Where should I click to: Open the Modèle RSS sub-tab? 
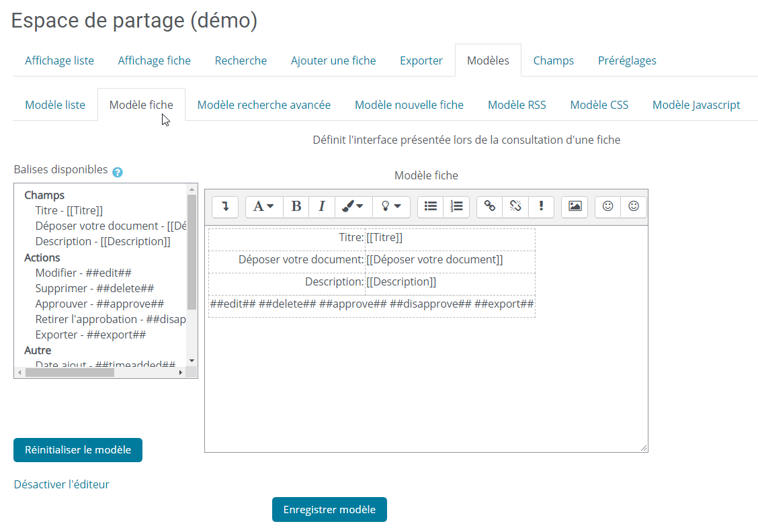click(517, 105)
